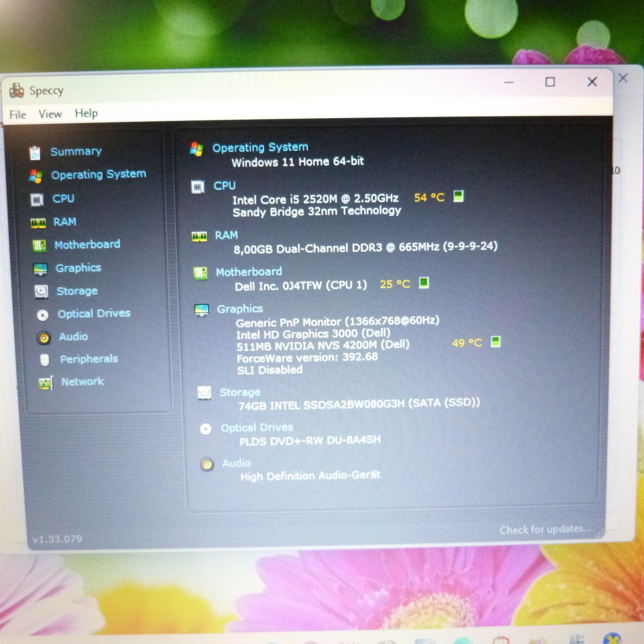Minimize the Speccy window
Viewport: 644px width, 644px height.
click(x=509, y=83)
